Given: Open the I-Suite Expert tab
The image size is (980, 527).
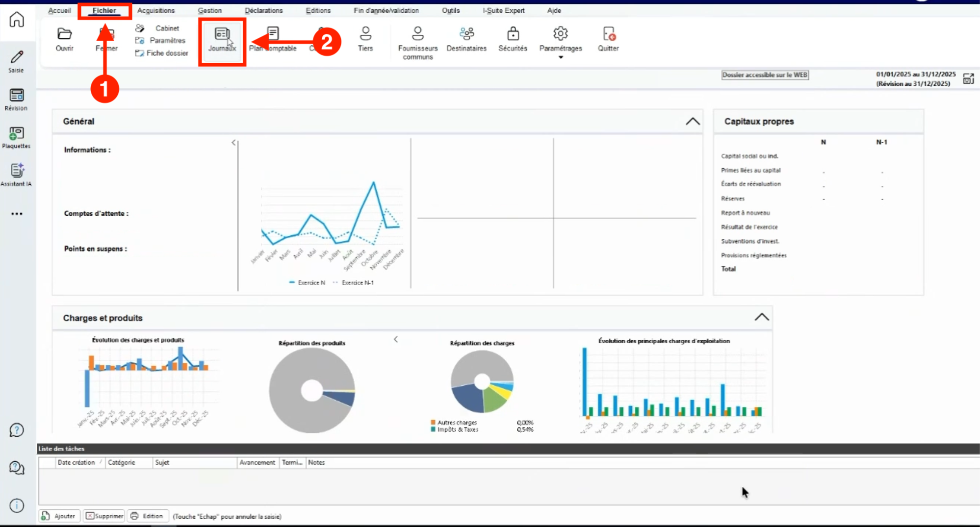Looking at the screenshot, I should (x=504, y=10).
